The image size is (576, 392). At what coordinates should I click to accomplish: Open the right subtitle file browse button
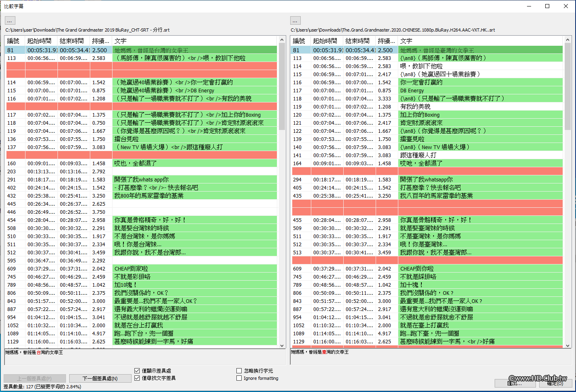tap(295, 21)
